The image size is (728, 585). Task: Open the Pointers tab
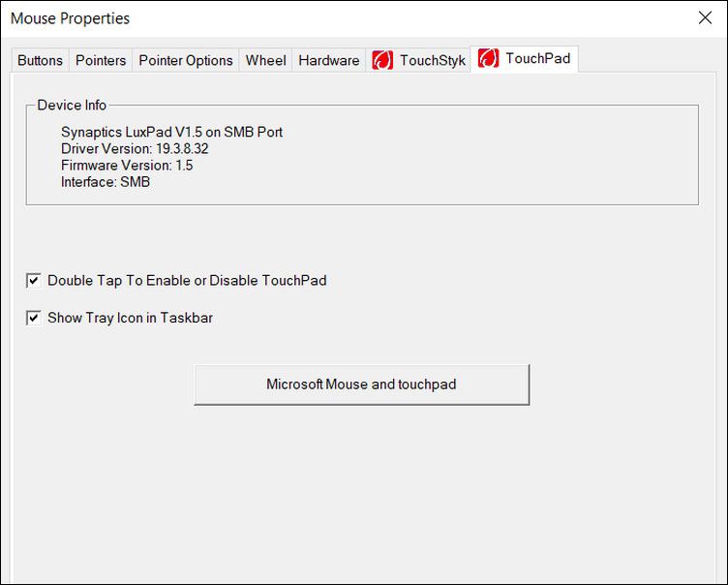pyautogui.click(x=101, y=60)
